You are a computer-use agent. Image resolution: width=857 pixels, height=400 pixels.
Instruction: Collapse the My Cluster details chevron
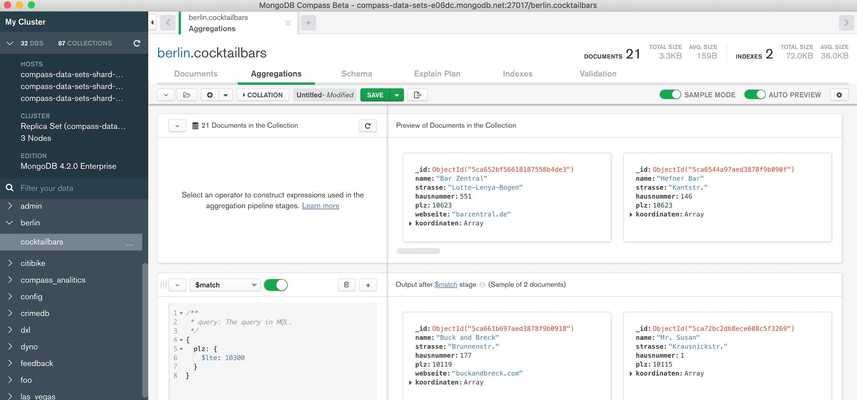(x=10, y=44)
